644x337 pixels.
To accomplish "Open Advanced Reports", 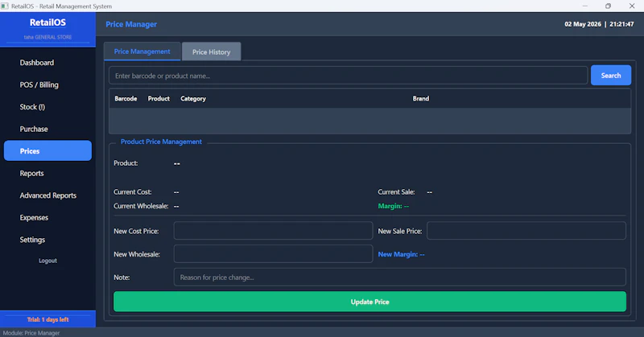I will tap(48, 195).
